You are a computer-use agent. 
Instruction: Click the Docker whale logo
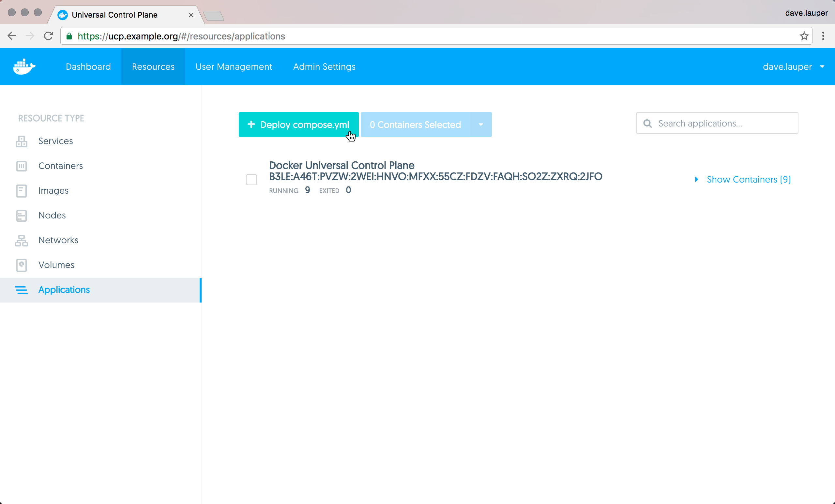click(x=24, y=67)
